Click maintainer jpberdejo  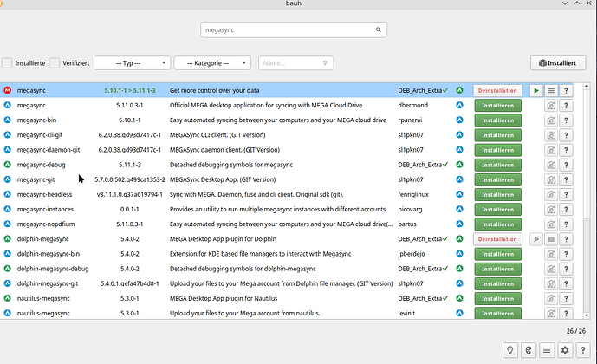click(x=412, y=254)
